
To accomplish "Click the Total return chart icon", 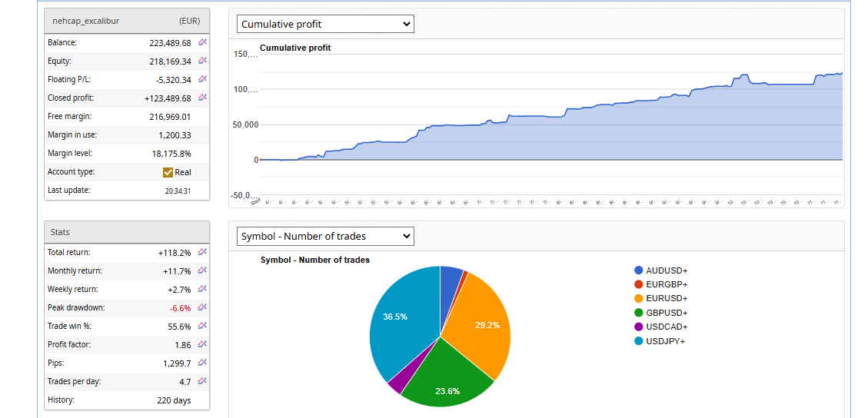I will [202, 252].
